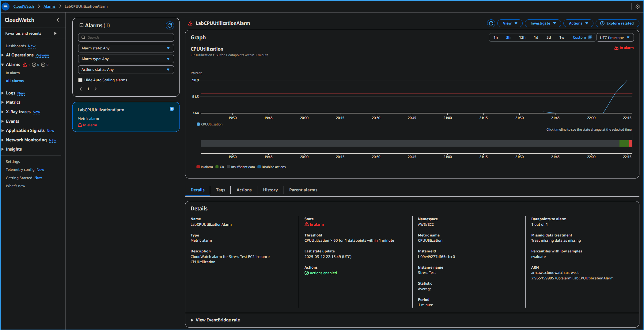Select the 12h time range

tap(522, 37)
